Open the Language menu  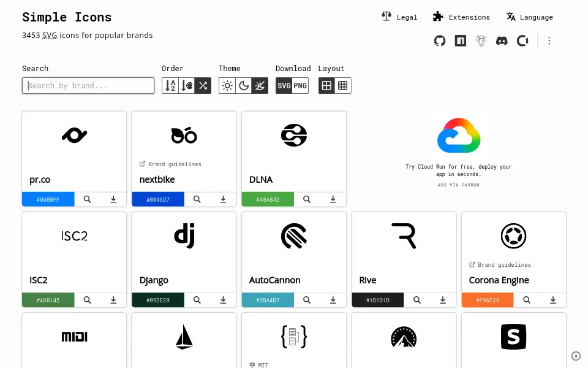point(529,17)
